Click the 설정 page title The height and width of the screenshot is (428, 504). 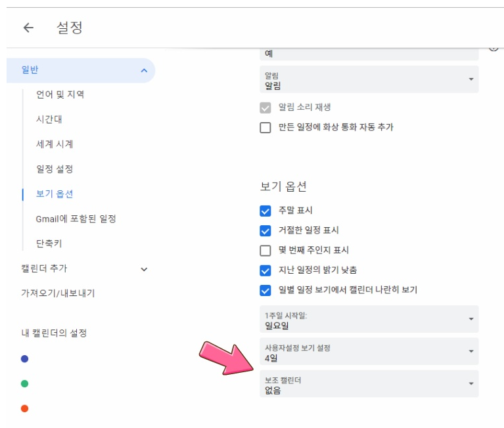coord(70,28)
